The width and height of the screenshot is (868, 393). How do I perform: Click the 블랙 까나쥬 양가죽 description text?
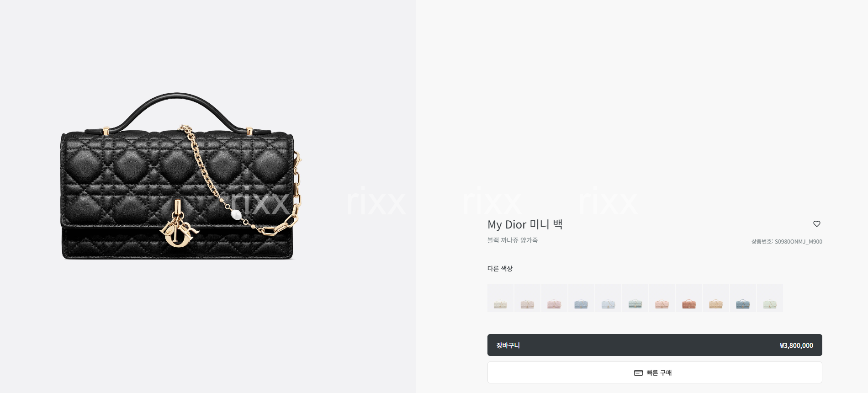coord(513,240)
